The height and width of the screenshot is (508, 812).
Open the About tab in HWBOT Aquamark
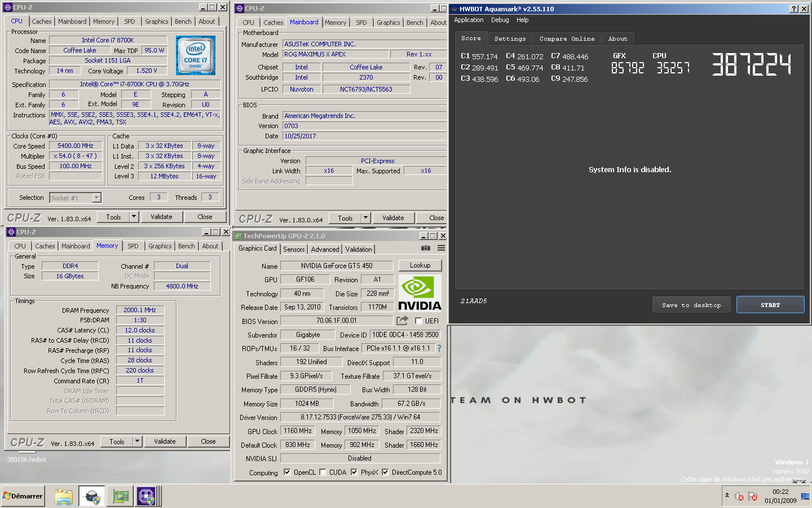tap(618, 38)
